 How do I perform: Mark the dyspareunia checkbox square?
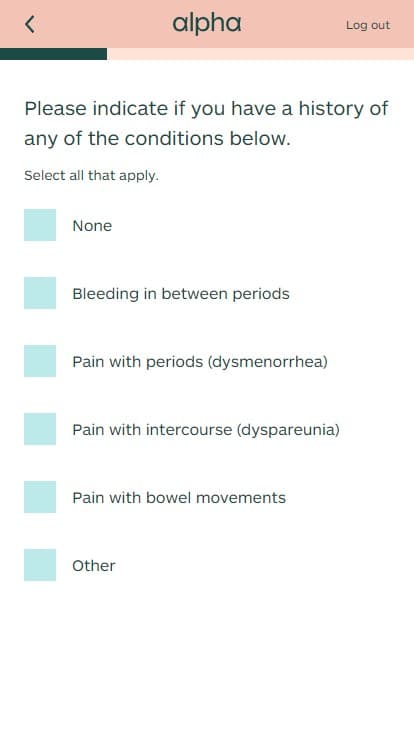[40, 429]
